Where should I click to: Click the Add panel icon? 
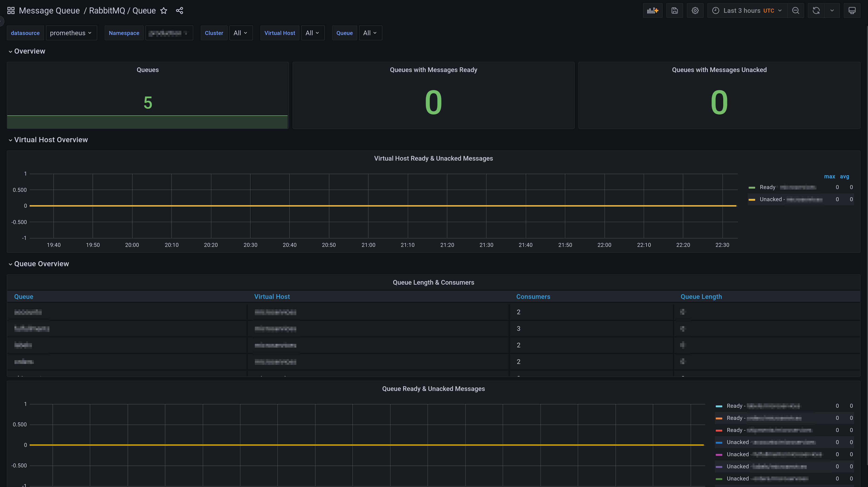tap(652, 10)
